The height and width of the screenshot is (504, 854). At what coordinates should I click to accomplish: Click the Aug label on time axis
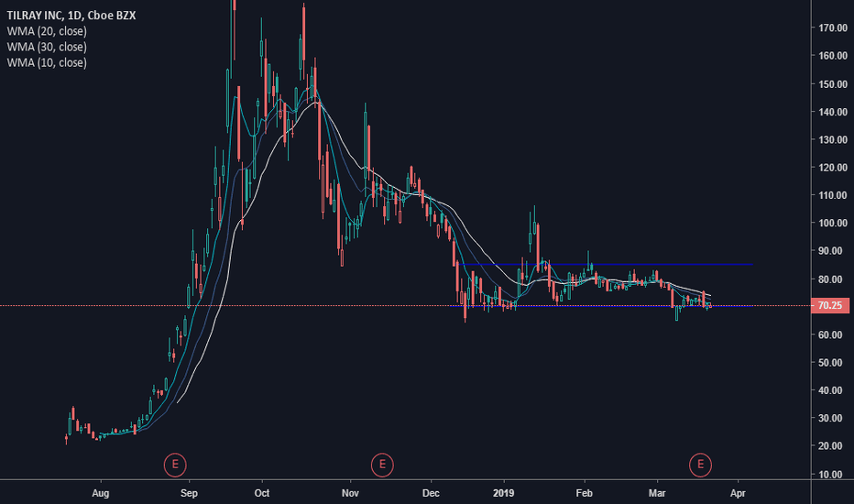pyautogui.click(x=100, y=493)
